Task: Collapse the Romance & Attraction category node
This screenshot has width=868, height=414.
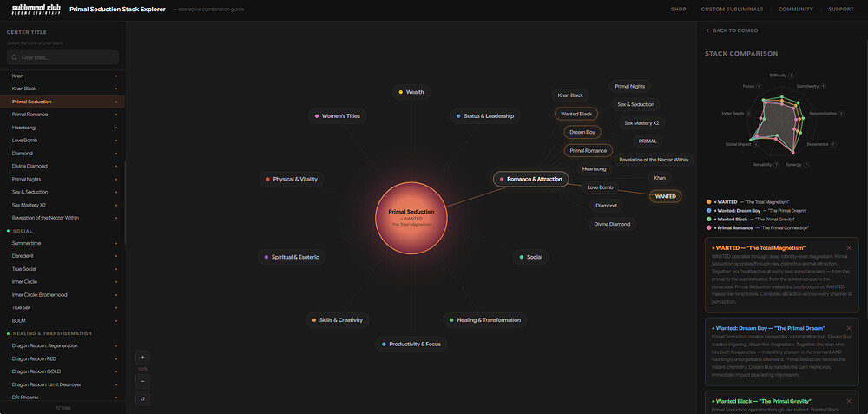Action: (x=529, y=179)
